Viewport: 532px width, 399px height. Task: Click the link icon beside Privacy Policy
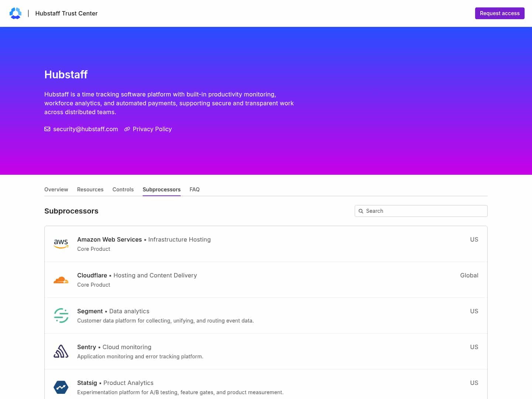[x=127, y=129]
